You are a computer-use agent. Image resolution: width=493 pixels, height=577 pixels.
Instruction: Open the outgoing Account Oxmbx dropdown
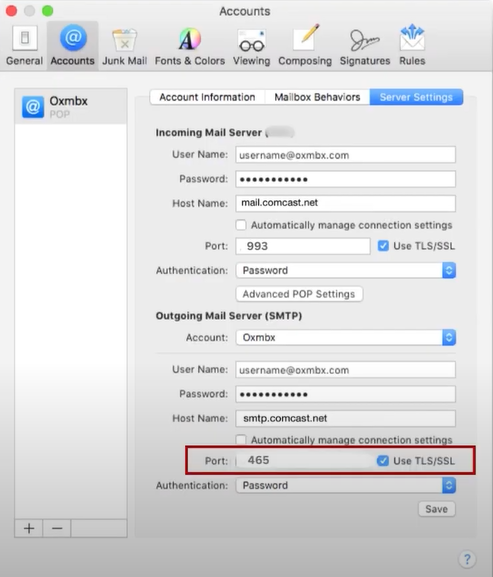coord(345,337)
